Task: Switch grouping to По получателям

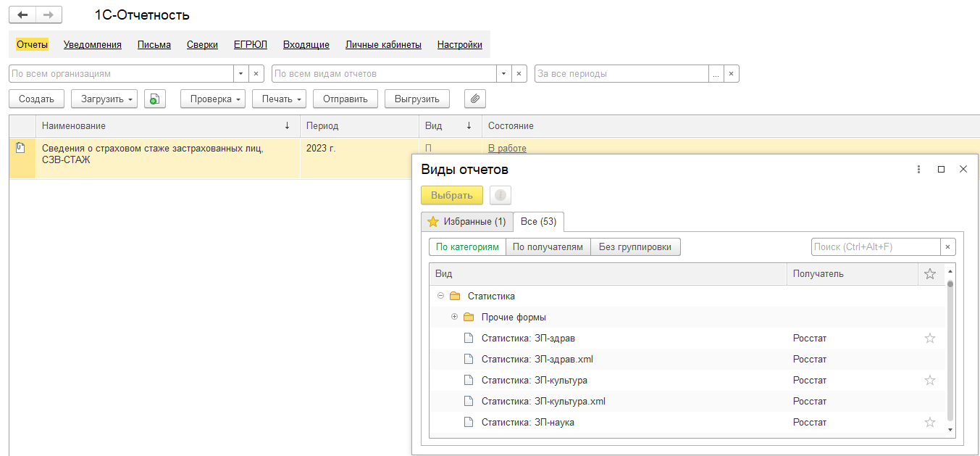Action: tap(548, 247)
